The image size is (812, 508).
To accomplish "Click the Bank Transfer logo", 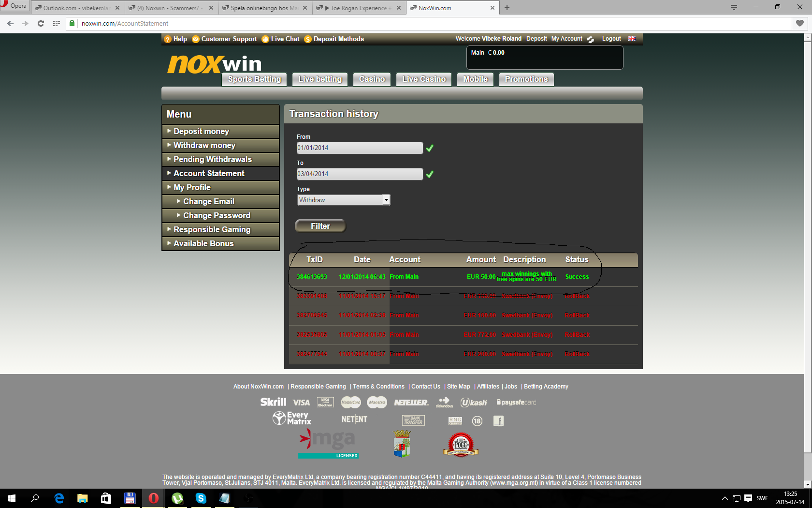I will 413,420.
